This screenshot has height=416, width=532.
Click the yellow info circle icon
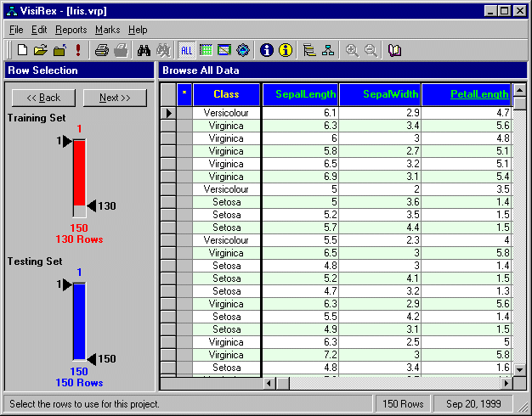click(x=286, y=50)
